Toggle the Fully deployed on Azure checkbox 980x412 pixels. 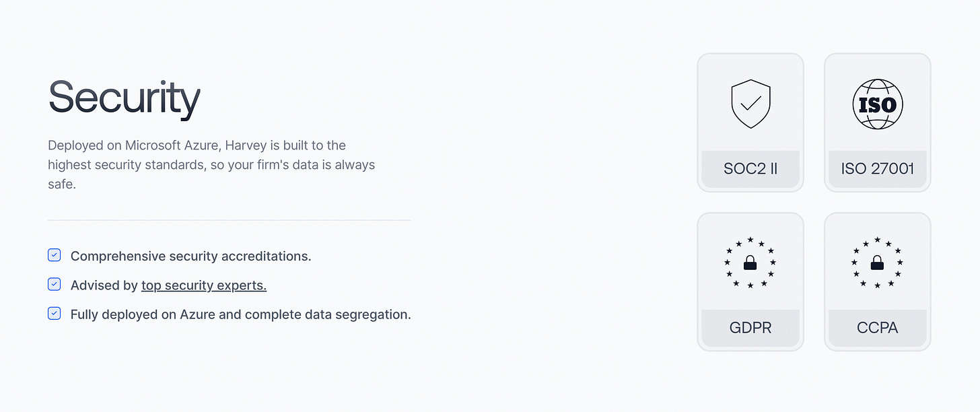click(x=55, y=313)
